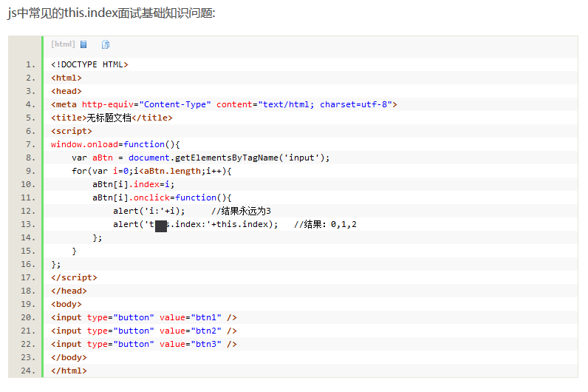Click line number 1.
Viewport: 588px width, 392px height.
coord(30,64)
